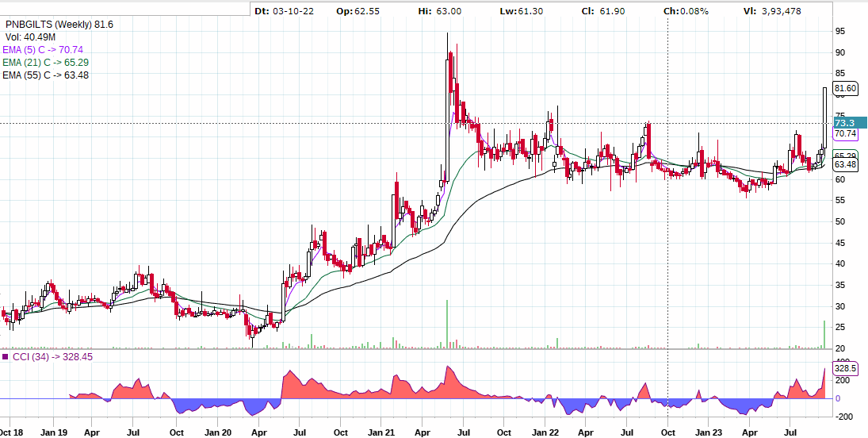Click the EMA (21) C -> 65.29 legend
Screen dimensions: 868x438
[45, 63]
